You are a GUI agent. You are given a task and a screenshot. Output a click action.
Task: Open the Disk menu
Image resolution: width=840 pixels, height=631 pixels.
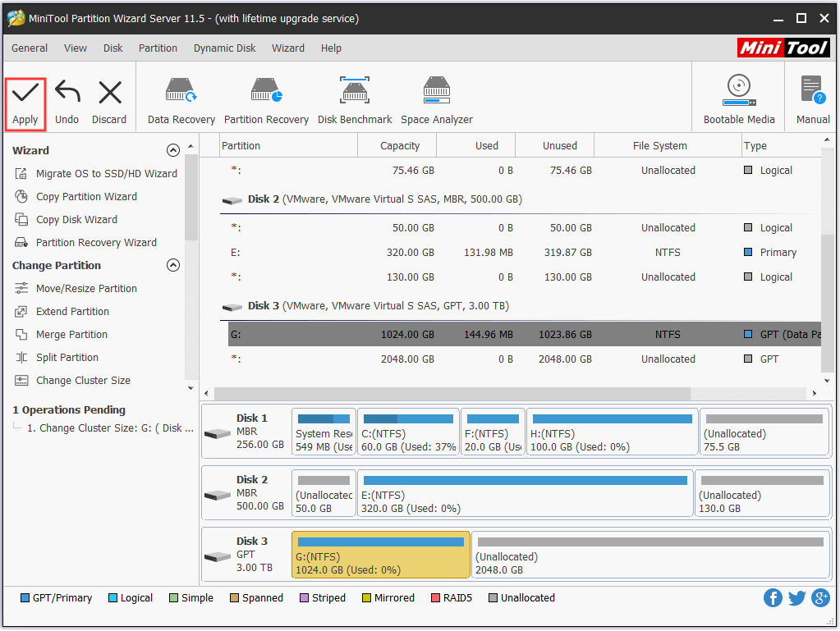(x=113, y=48)
